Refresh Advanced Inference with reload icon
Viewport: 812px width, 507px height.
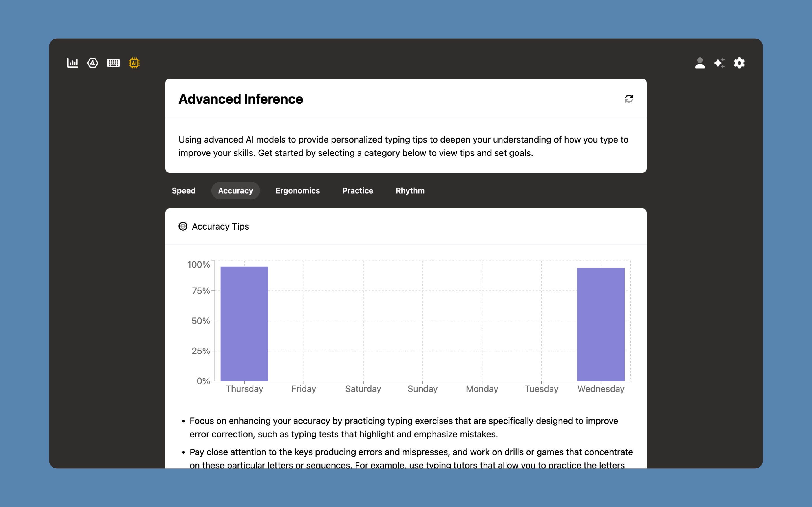tap(629, 99)
